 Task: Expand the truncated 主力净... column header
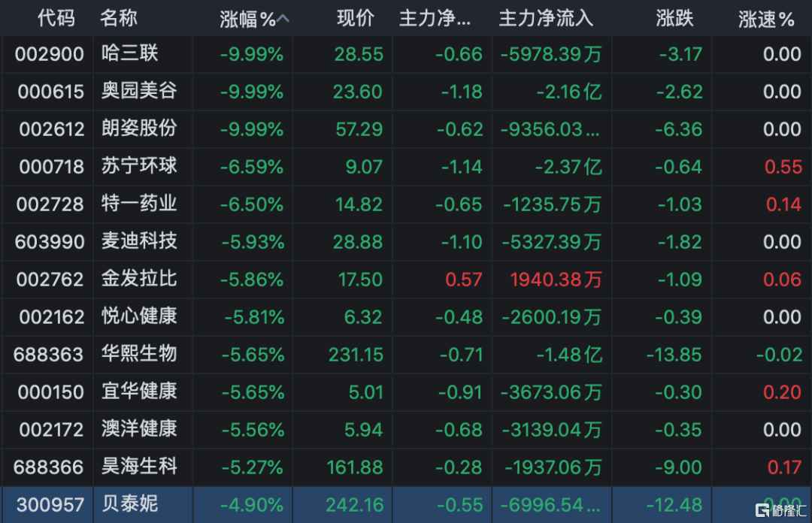point(435,18)
